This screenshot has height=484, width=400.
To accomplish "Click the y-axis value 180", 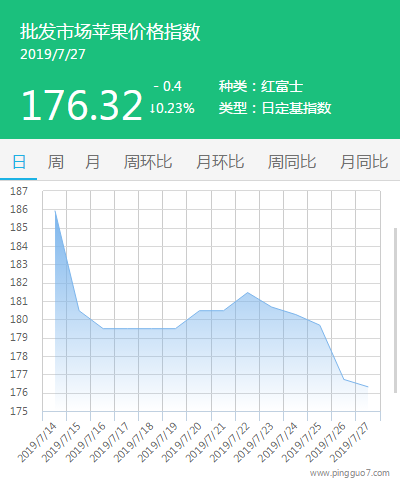I will pos(19,319).
